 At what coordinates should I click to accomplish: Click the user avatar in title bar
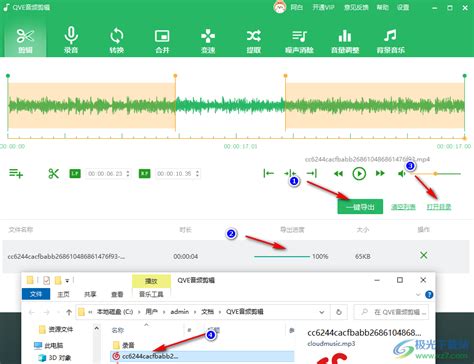tap(279, 7)
